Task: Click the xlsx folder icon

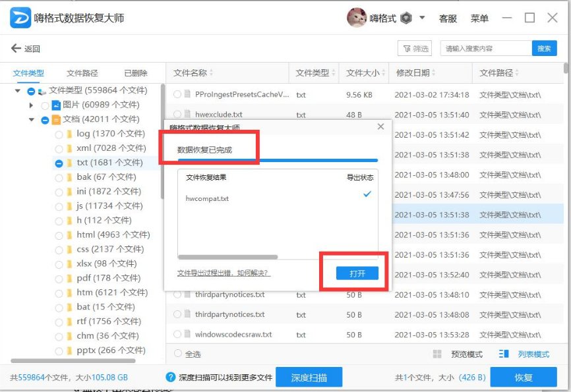Action: pyautogui.click(x=69, y=264)
